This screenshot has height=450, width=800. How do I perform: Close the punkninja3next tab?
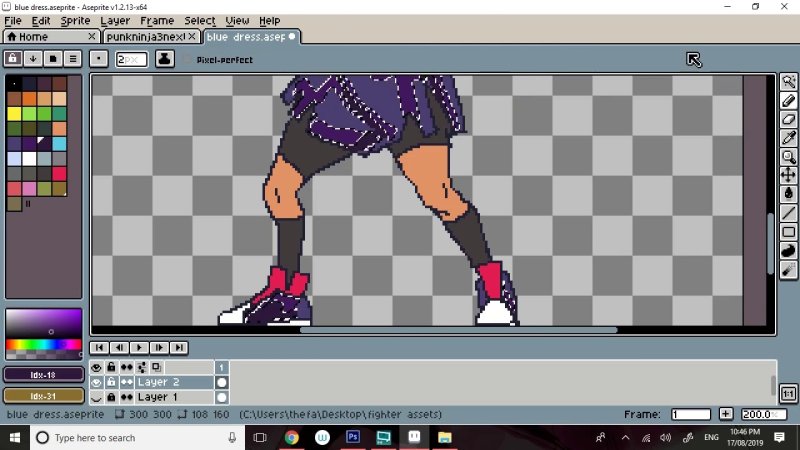[x=192, y=36]
